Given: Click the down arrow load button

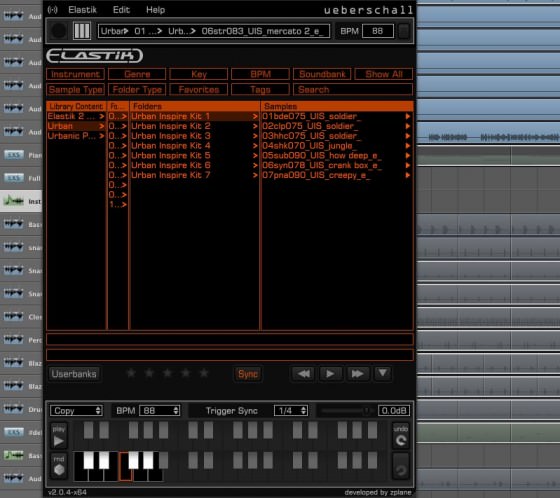Looking at the screenshot, I should (382, 373).
